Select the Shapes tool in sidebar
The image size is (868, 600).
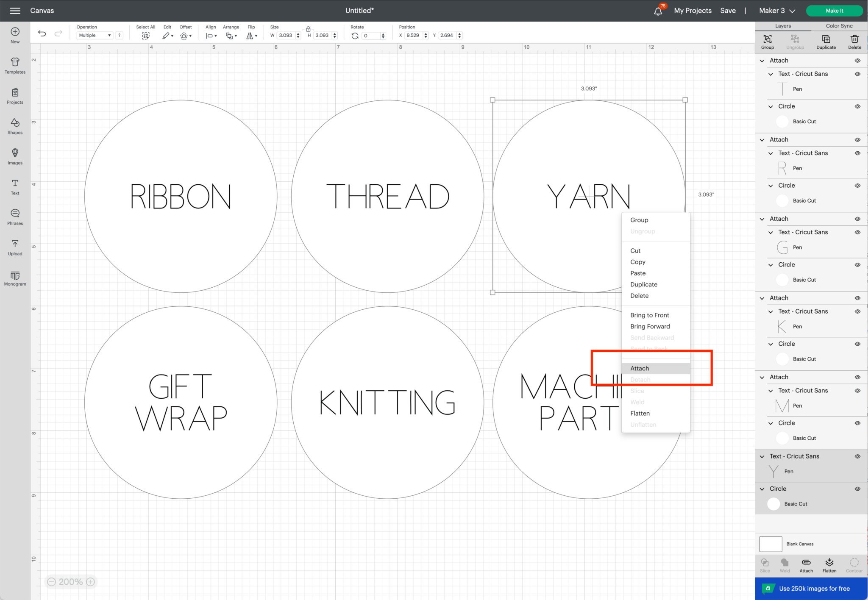[15, 126]
